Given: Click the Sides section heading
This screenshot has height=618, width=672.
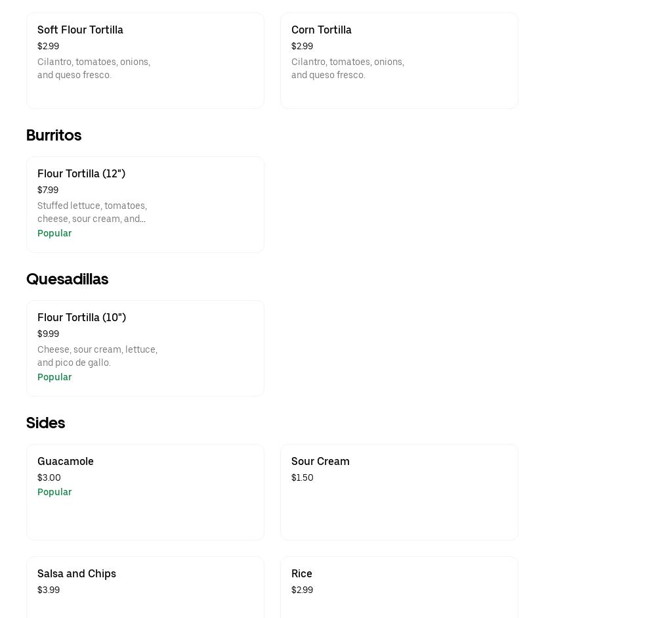Looking at the screenshot, I should (45, 423).
